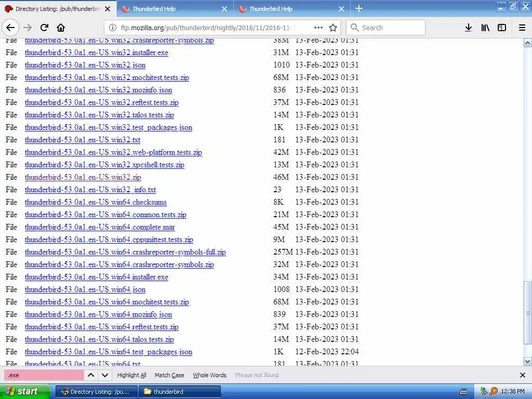Image resolution: width=532 pixels, height=399 pixels.
Task: Open the win64.json link
Action: click(85, 290)
